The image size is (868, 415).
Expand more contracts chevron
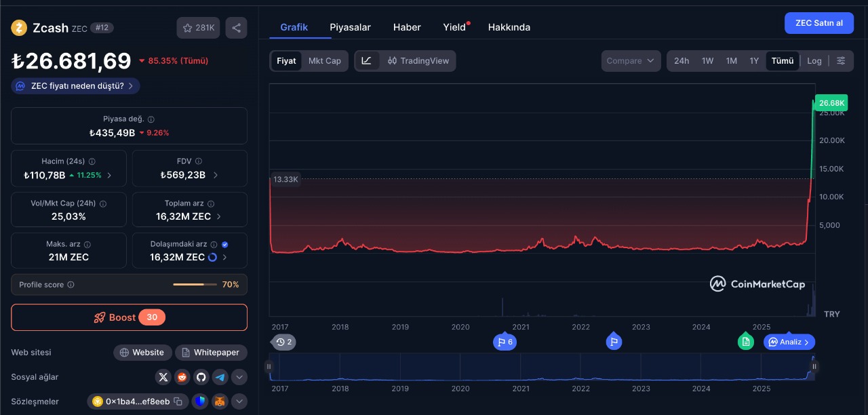point(239,401)
